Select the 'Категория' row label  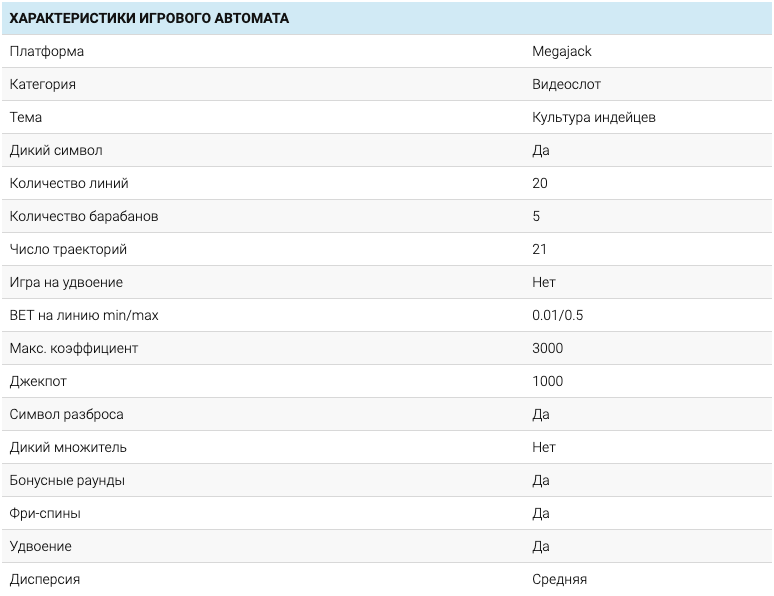pyautogui.click(x=43, y=84)
